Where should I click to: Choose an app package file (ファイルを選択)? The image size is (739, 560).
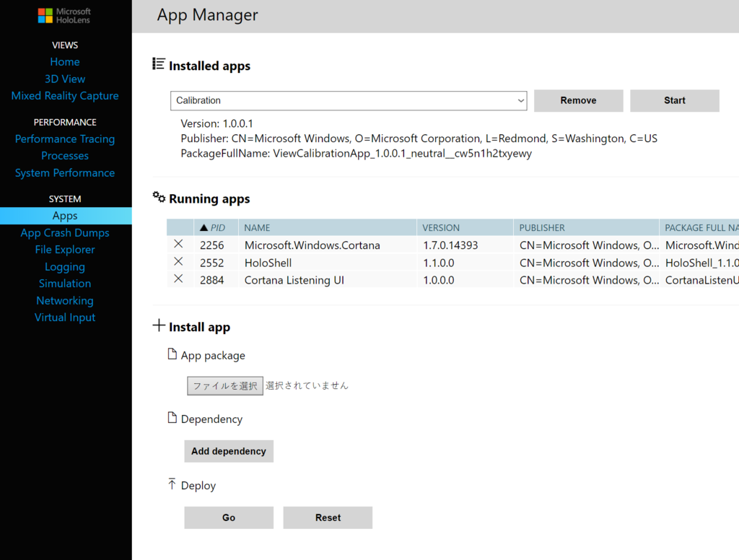[x=225, y=385]
